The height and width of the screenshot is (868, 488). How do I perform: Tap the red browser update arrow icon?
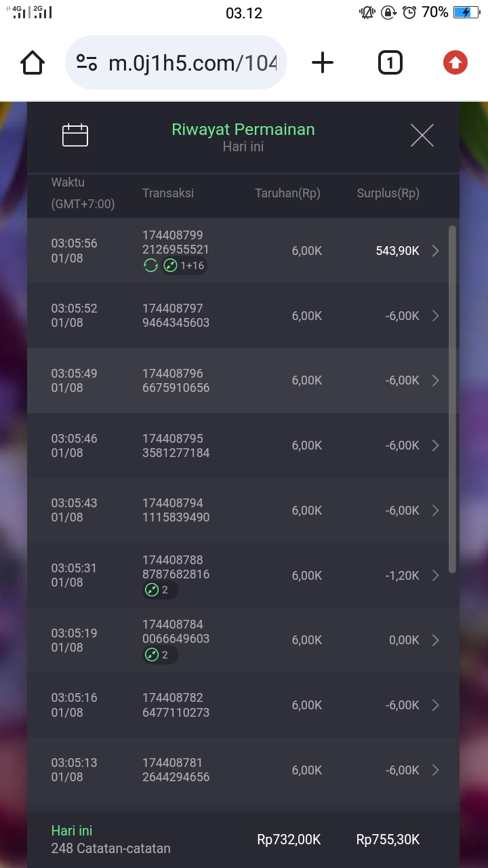[x=455, y=64]
